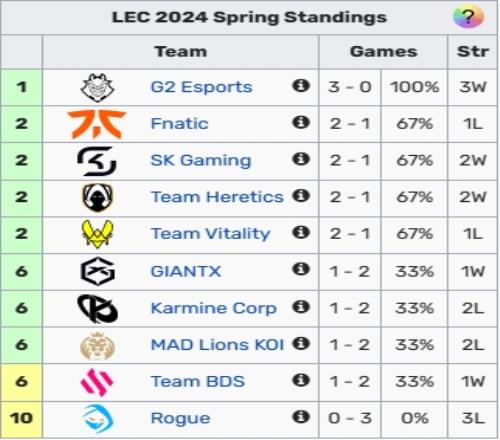Click the info icon for Team Vitality
The image size is (500, 440).
point(301,232)
